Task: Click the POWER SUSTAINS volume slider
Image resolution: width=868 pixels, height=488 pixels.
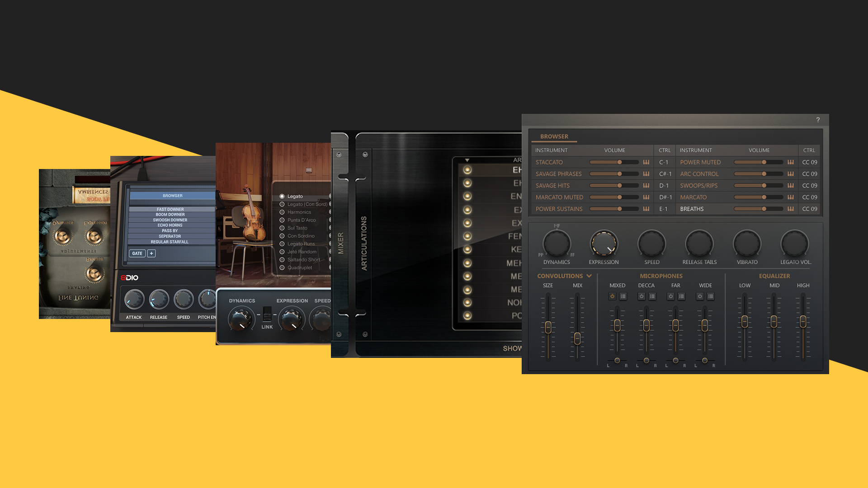Action: (x=620, y=209)
